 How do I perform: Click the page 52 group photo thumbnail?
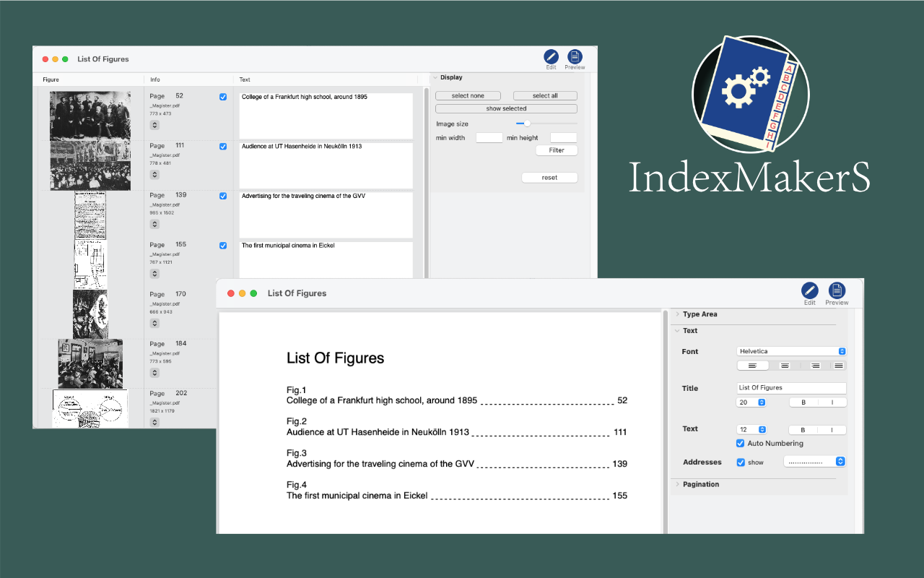[90, 116]
